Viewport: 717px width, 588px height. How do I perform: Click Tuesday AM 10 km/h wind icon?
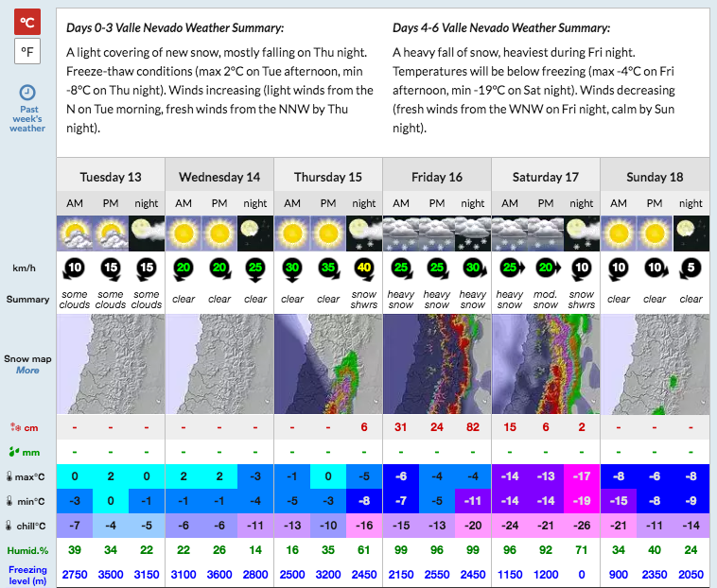click(74, 269)
